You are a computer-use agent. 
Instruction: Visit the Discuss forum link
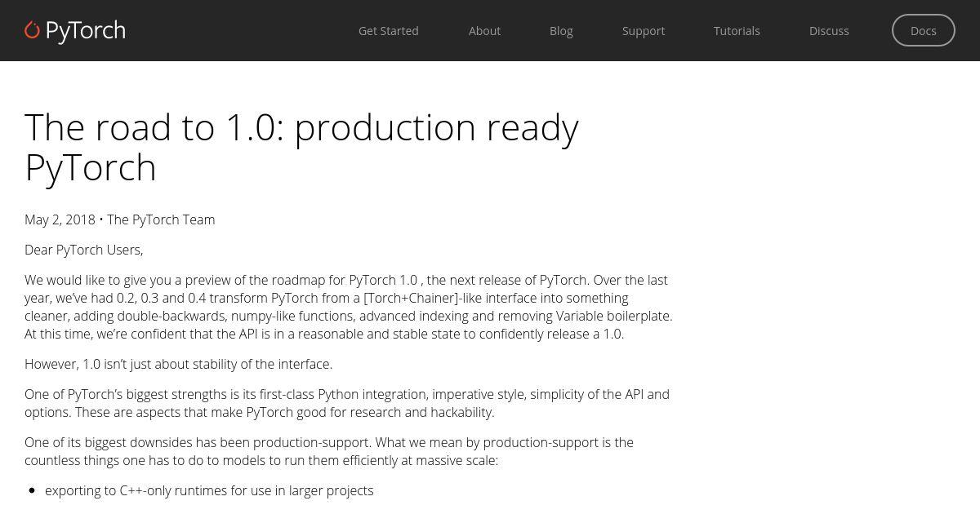pos(829,30)
